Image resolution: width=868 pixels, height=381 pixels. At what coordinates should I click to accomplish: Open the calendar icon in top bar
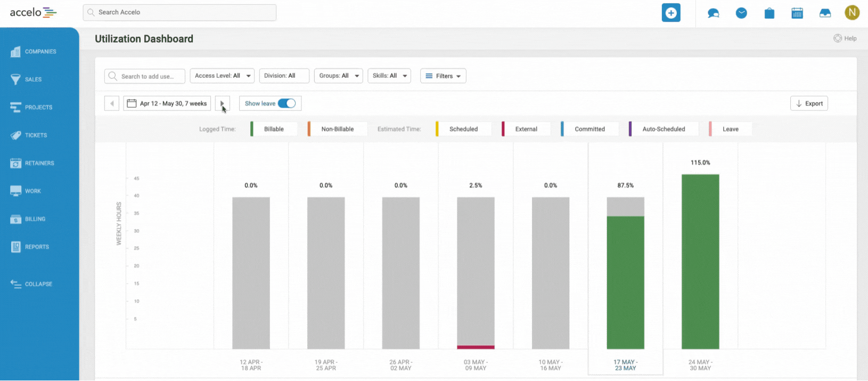pyautogui.click(x=797, y=13)
